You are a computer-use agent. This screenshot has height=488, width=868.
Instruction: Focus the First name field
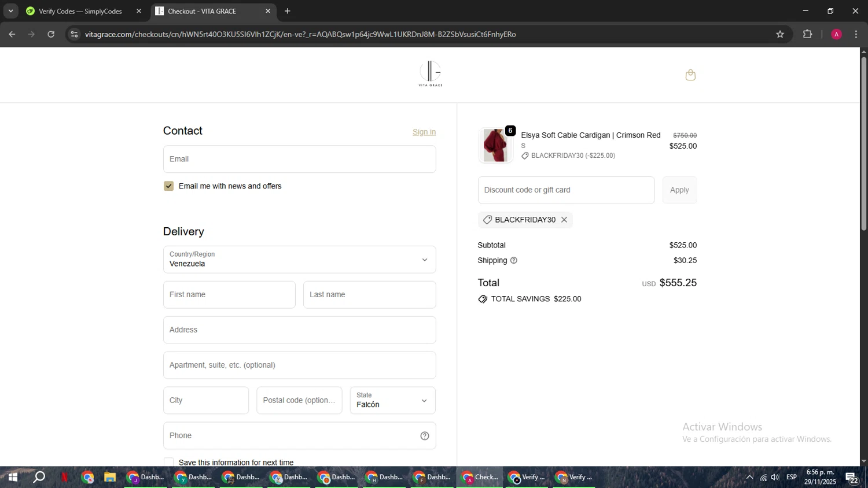pos(229,295)
